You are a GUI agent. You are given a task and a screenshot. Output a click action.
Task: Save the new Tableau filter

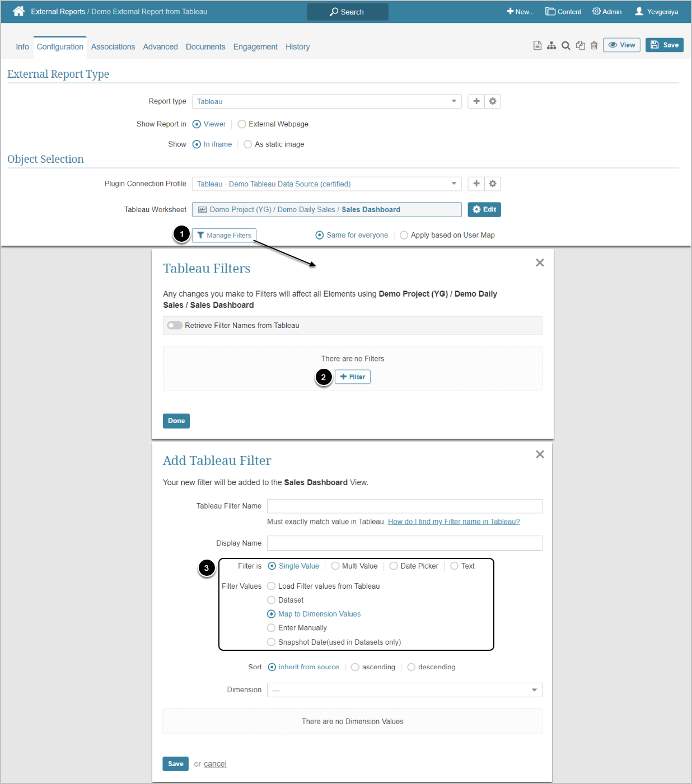[176, 764]
